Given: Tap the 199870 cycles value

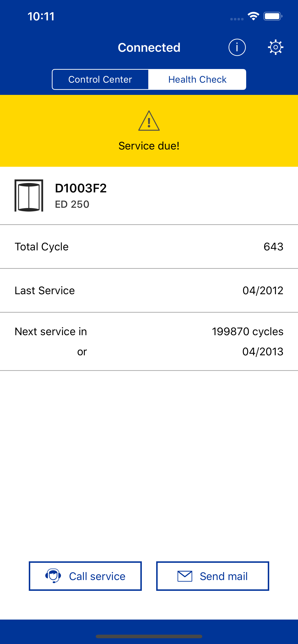Looking at the screenshot, I should pyautogui.click(x=247, y=332).
